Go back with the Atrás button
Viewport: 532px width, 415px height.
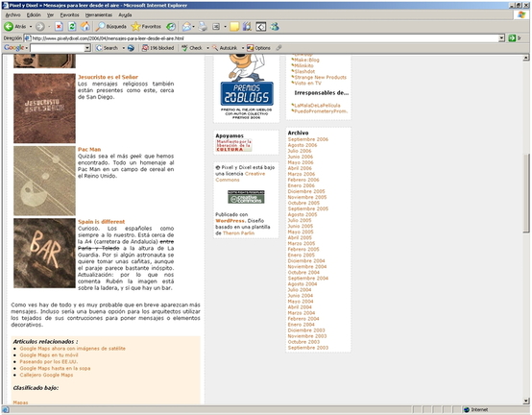tap(15, 27)
